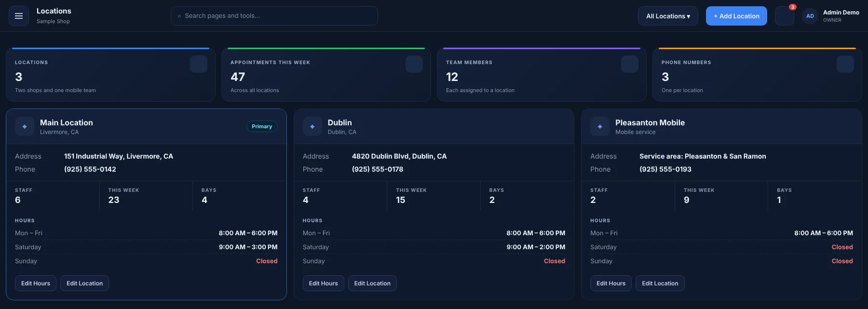The width and height of the screenshot is (868, 309).
Task: Open Edit Location for Pleasanton Mobile
Action: point(660,283)
